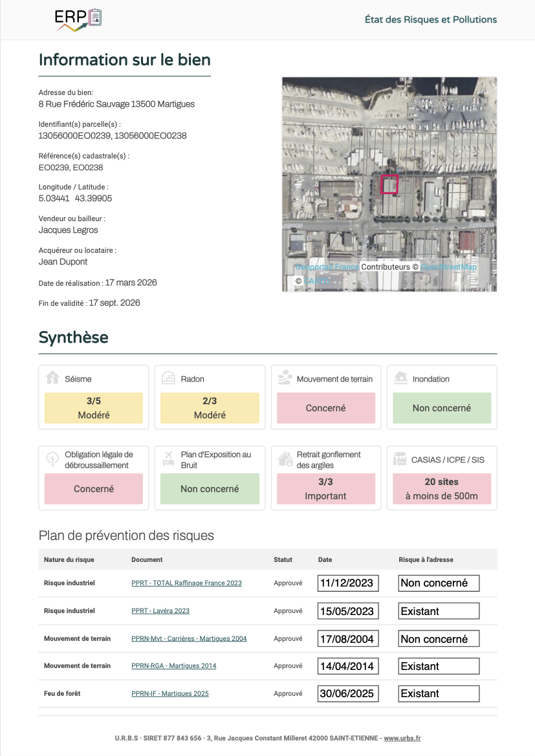
Task: Click the 20 sites à moins de 500m badge
Action: pyautogui.click(x=442, y=488)
